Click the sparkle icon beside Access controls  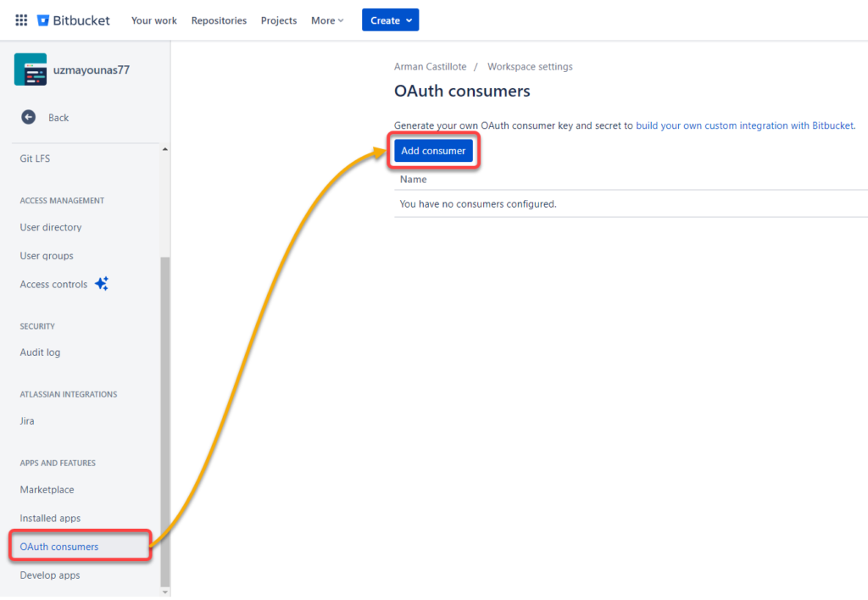coord(102,284)
